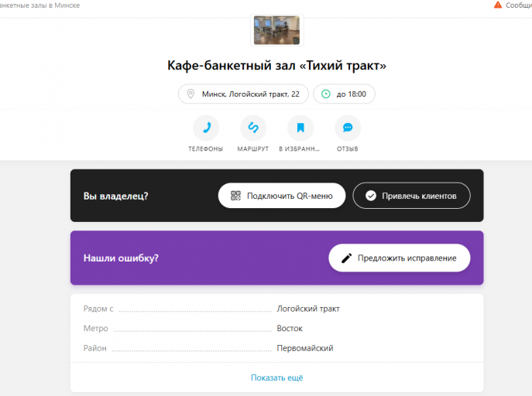Viewport: 532px width, 396px height.
Task: Click the checkmark icon in Привлечь клиентов
Action: [x=370, y=196]
